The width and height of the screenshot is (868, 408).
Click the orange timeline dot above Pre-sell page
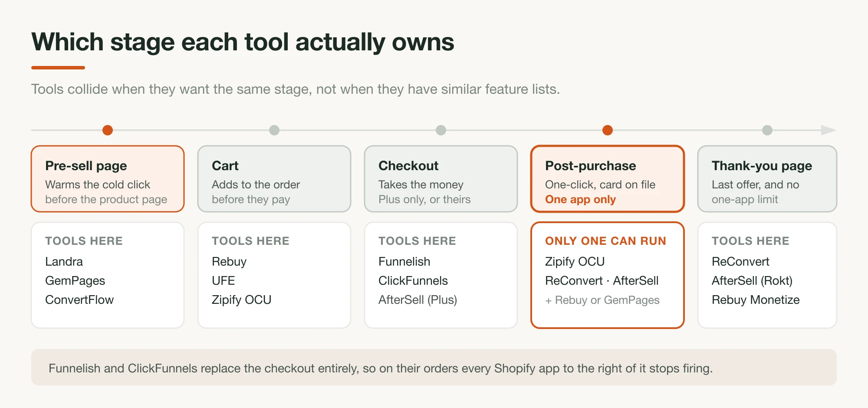pos(108,130)
